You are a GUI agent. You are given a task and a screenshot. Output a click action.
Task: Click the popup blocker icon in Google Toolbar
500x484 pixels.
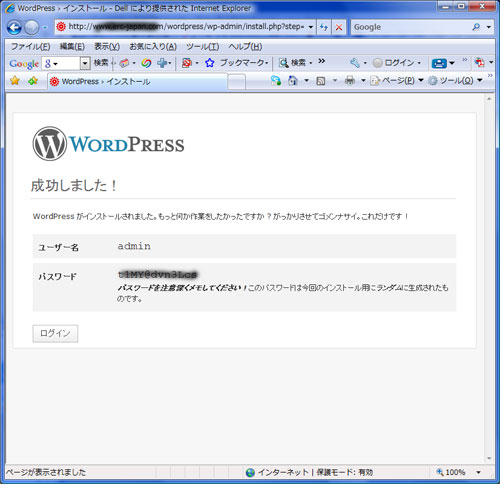187,63
